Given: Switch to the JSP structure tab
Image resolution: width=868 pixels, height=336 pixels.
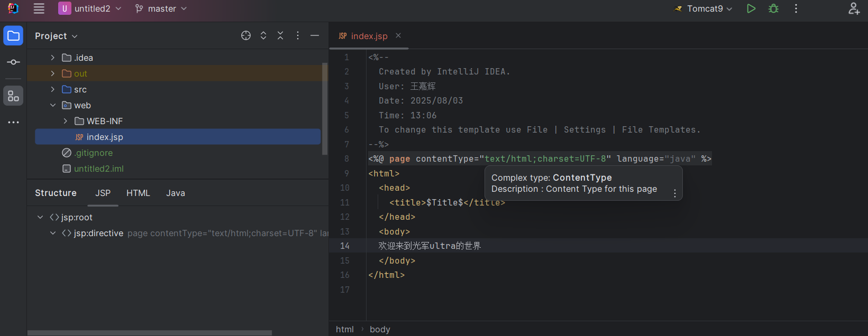Looking at the screenshot, I should [103, 193].
